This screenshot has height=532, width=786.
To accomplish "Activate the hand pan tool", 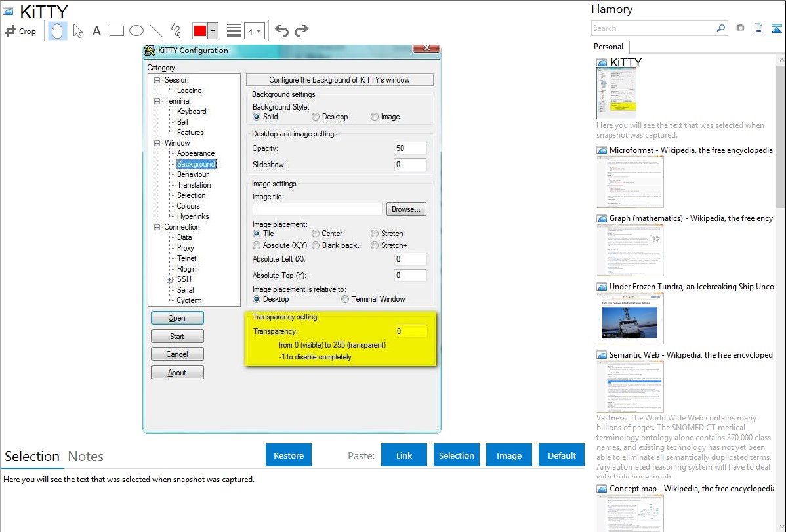I will click(57, 31).
